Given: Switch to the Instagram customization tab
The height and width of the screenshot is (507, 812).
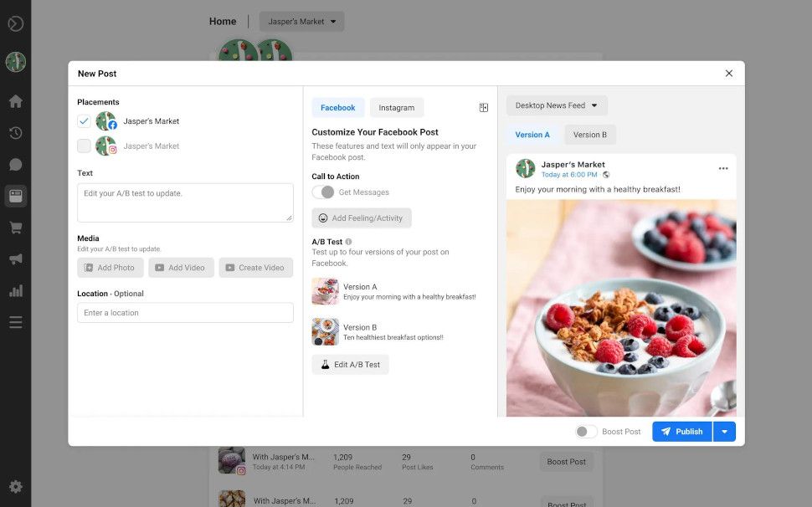Looking at the screenshot, I should coord(396,107).
